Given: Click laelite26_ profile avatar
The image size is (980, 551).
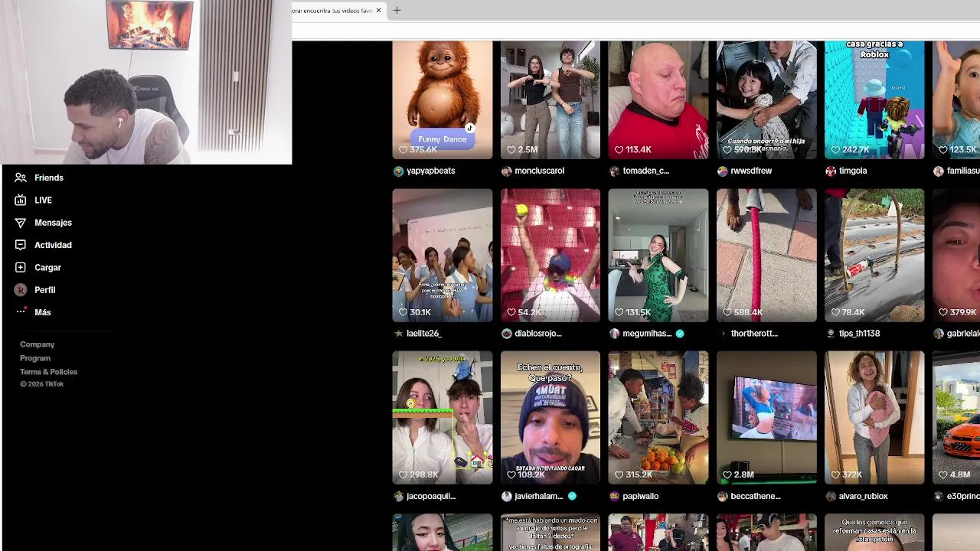Looking at the screenshot, I should click(398, 334).
